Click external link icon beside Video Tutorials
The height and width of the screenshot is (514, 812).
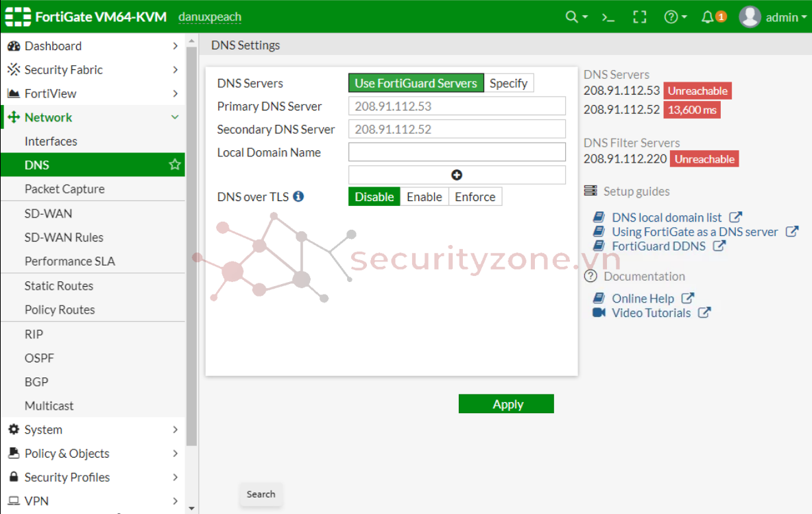tap(704, 313)
